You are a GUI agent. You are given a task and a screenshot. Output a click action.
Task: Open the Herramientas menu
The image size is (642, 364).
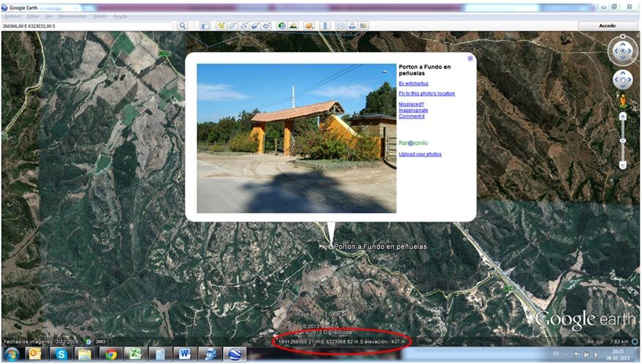click(72, 16)
